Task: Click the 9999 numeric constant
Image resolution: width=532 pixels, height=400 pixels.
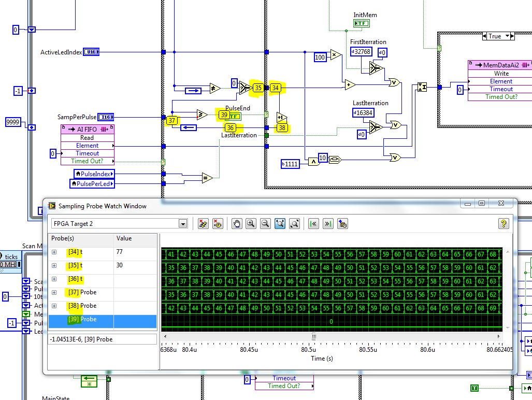Action: [x=13, y=122]
